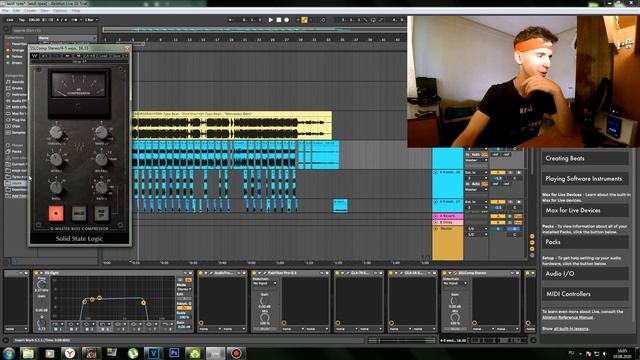
Task: Select the B Delay return track
Action: tap(448, 222)
